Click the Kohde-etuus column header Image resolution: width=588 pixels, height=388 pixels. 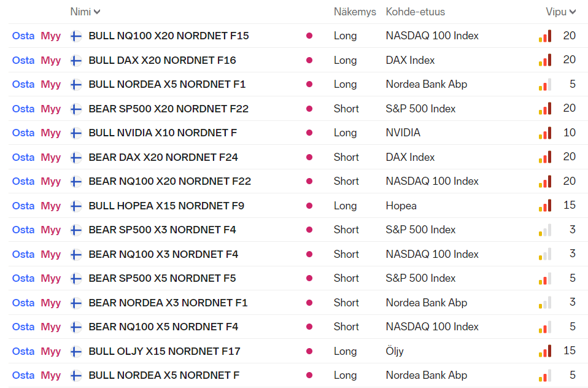(415, 12)
